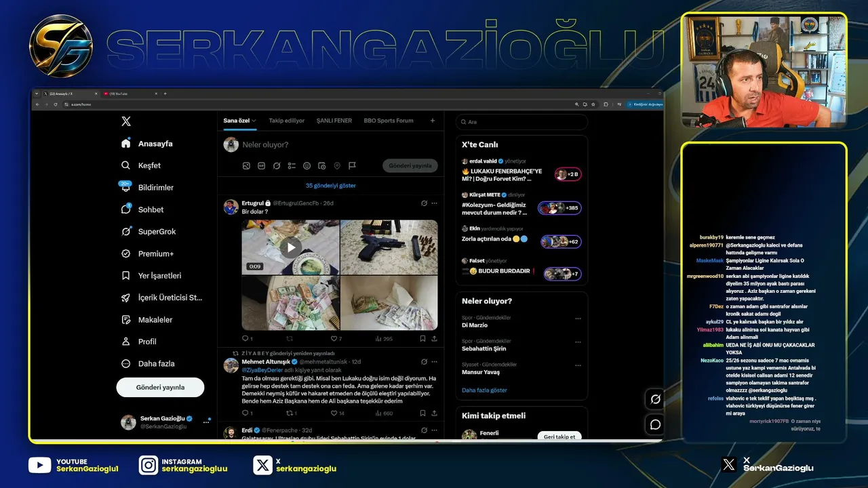Open more options for Sebahattin Şirin trend

click(578, 342)
